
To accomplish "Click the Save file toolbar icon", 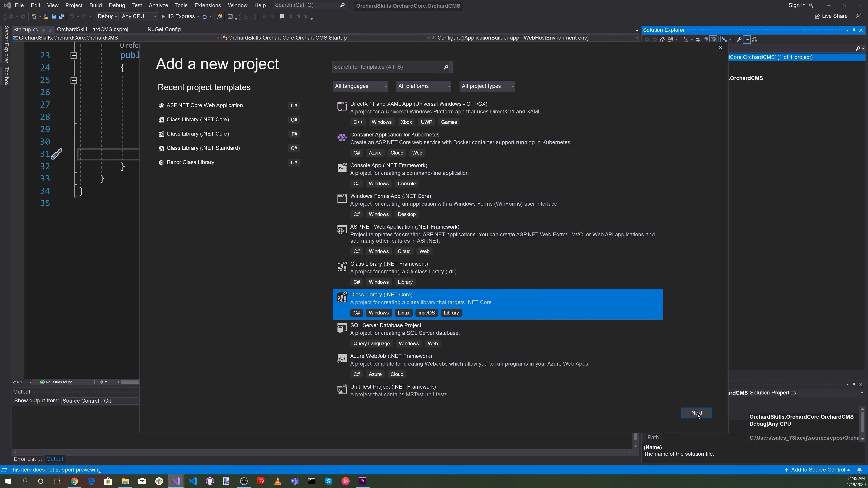I will (54, 16).
